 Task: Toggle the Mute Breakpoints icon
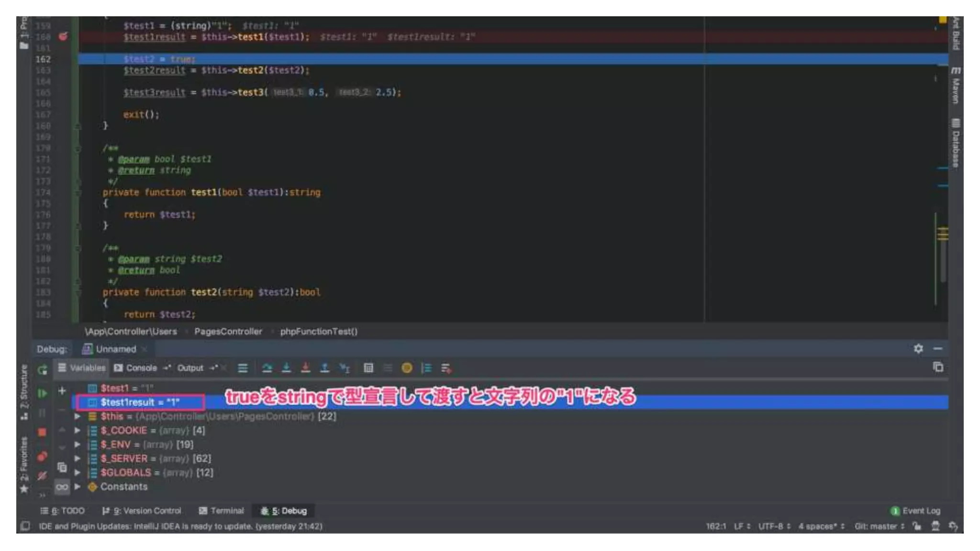coord(42,475)
